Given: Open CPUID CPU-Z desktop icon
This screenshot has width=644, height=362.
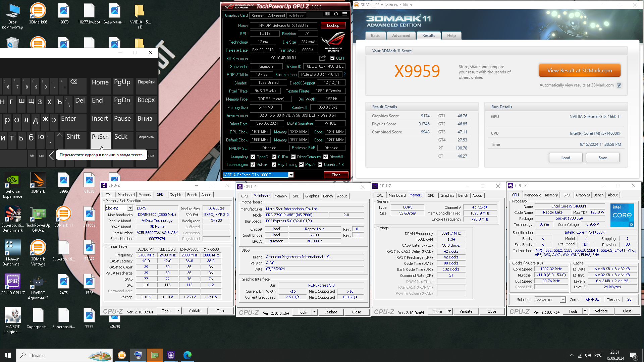Looking at the screenshot, I should (13, 284).
